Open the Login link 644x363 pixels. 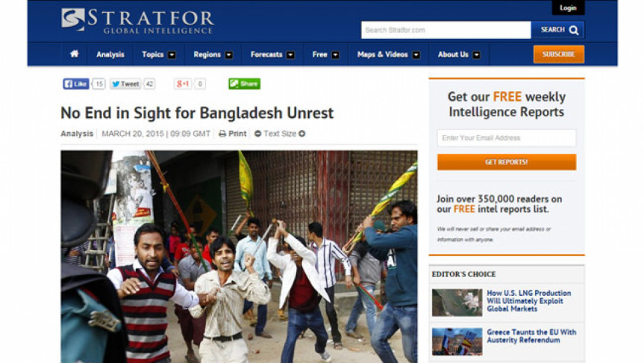568,7
